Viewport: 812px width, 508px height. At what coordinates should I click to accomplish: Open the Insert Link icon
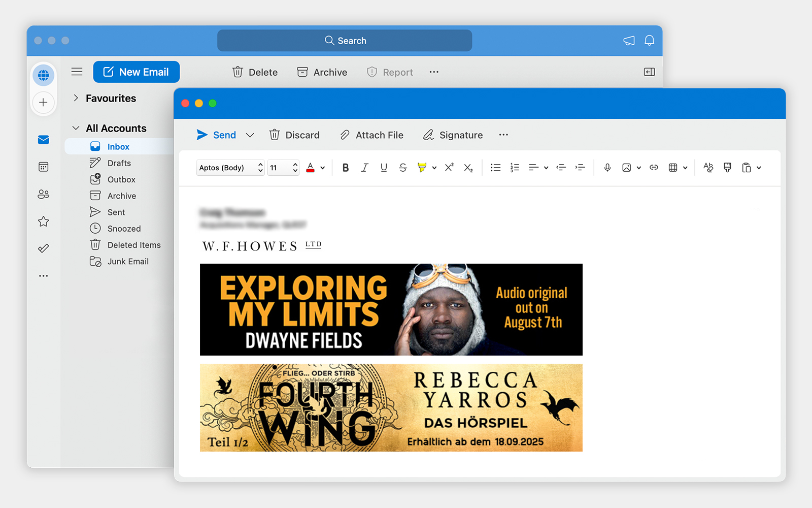654,167
